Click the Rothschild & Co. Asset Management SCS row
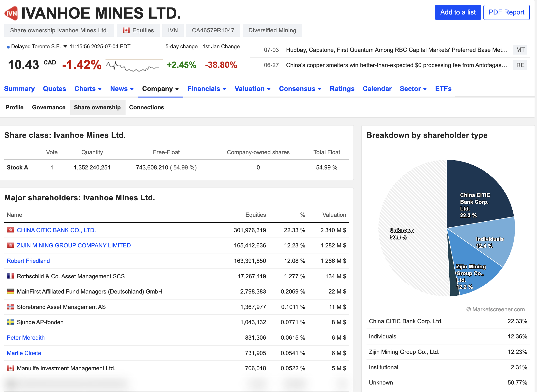Screen dimensions: 537x392 [177, 276]
